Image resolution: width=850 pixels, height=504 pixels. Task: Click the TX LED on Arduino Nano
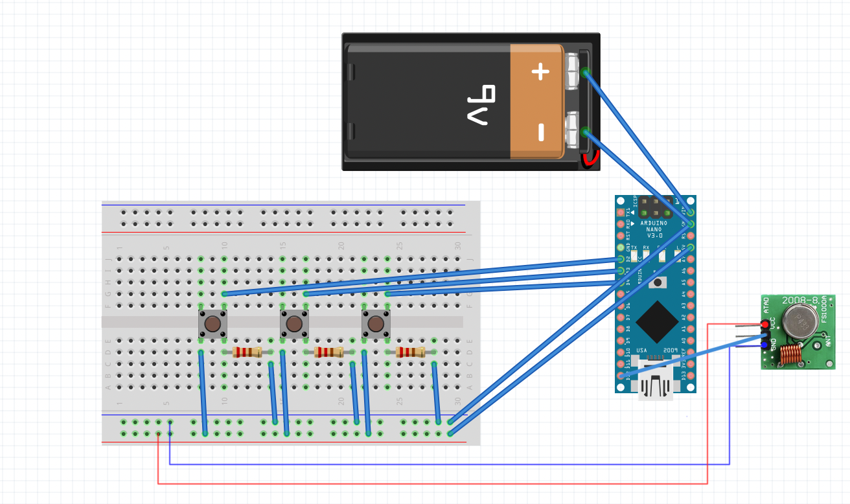634,256
